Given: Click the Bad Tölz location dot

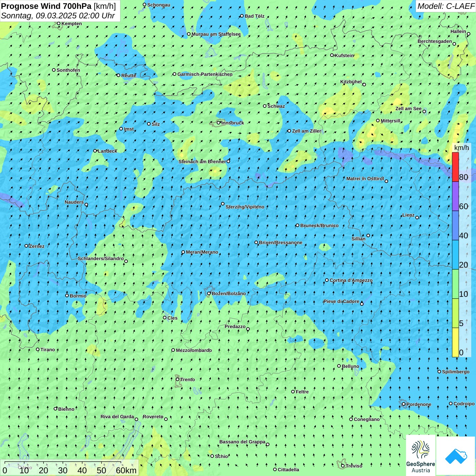Looking at the screenshot, I should coord(242,16).
